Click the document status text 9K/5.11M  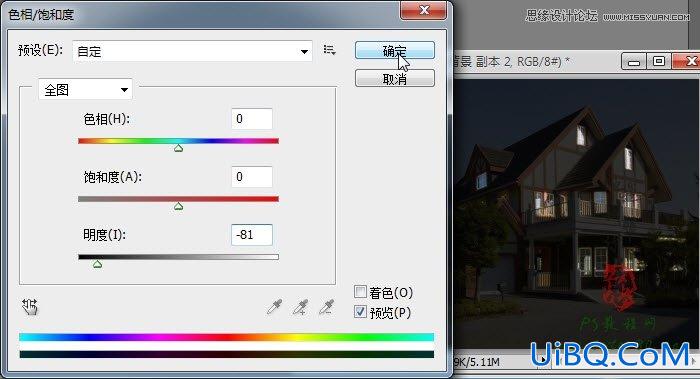[x=477, y=362]
